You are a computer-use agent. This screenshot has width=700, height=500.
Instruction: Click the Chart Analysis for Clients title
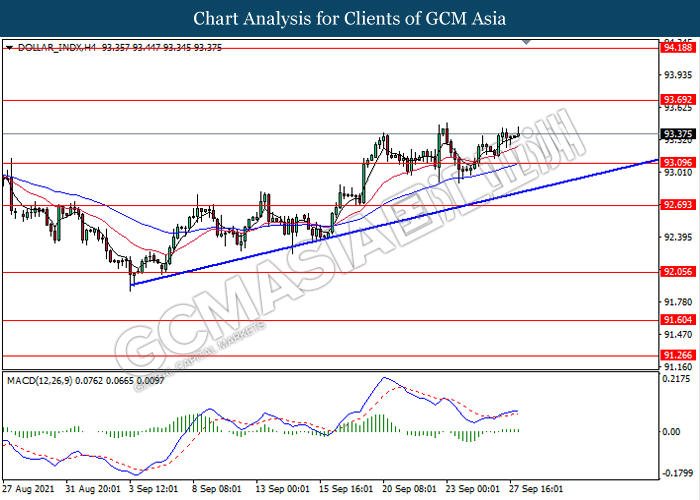tap(350, 18)
